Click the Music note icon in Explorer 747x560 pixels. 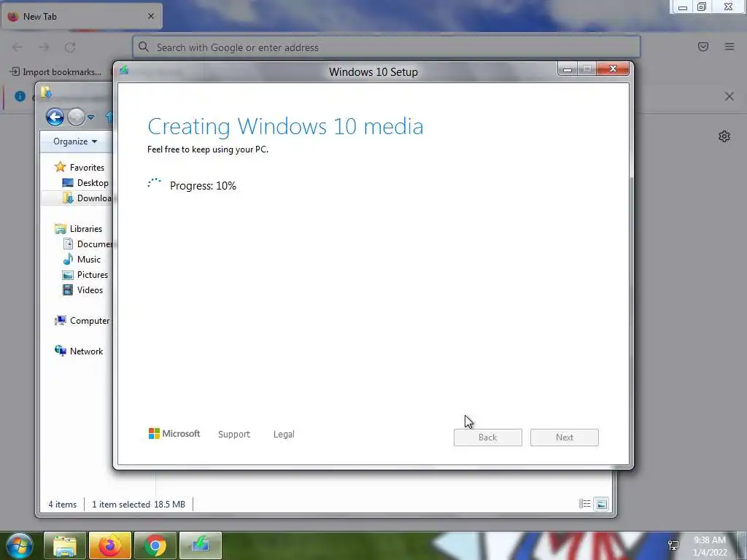coord(68,259)
